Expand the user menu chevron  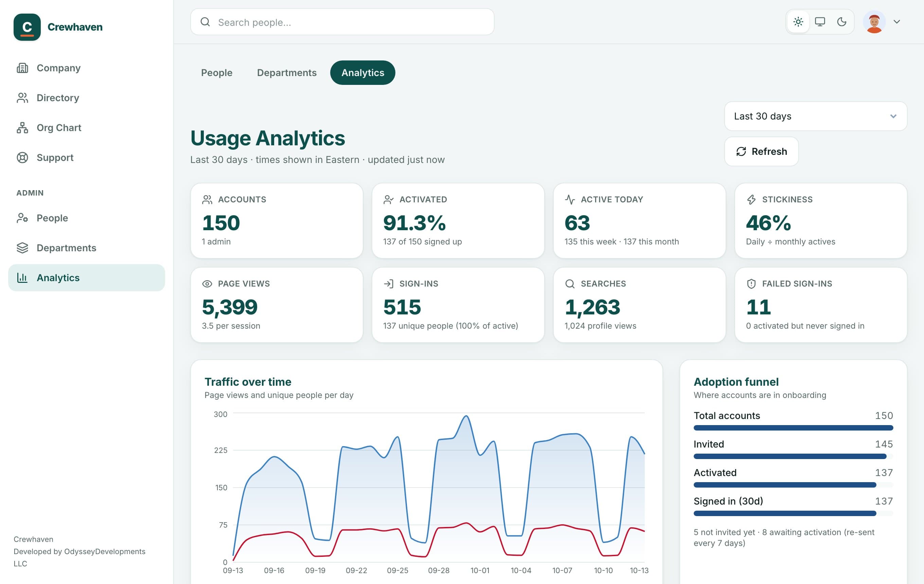pos(897,22)
